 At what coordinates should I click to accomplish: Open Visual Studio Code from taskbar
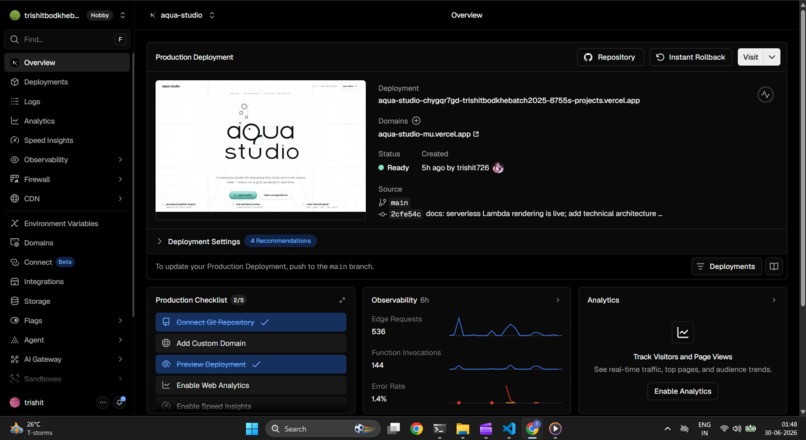click(x=509, y=429)
